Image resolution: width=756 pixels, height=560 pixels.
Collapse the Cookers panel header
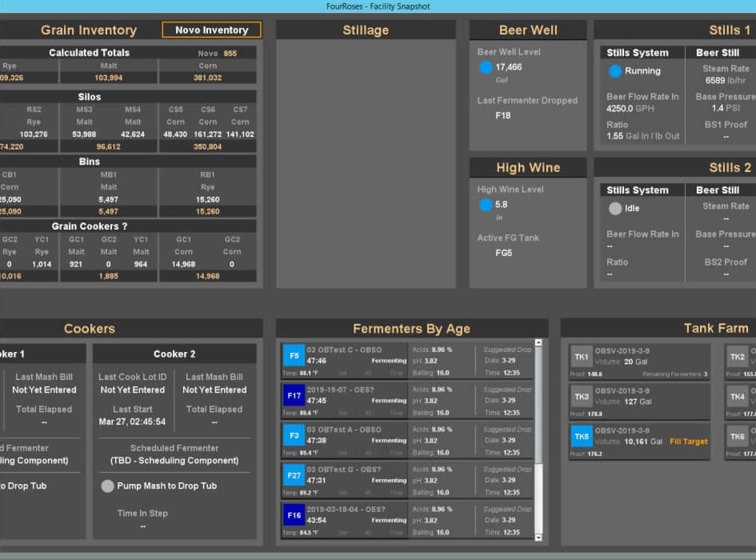tap(90, 328)
